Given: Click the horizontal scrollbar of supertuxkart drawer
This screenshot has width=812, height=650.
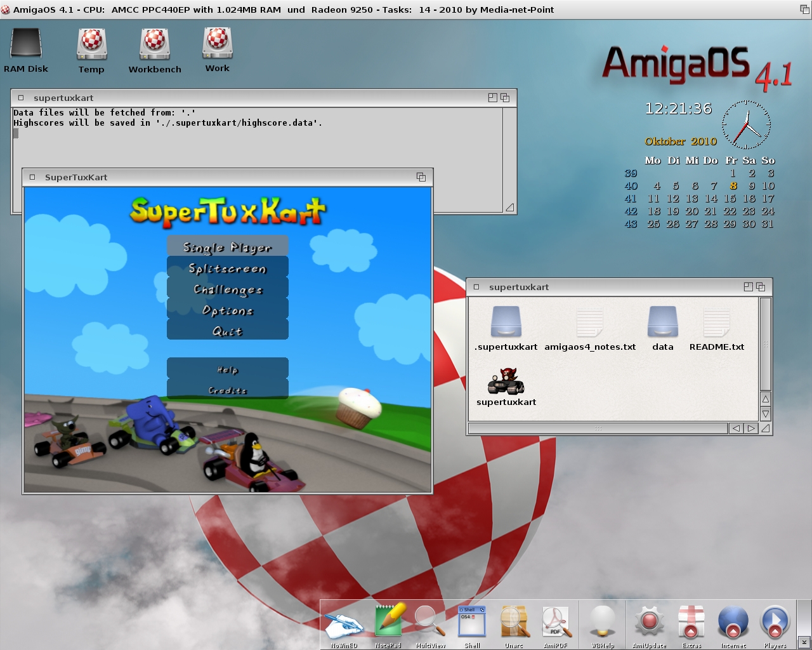Looking at the screenshot, I should (598, 428).
